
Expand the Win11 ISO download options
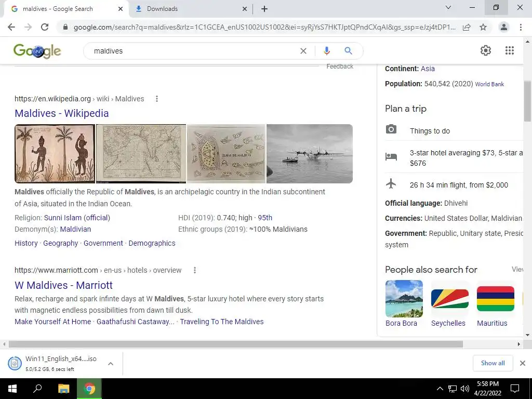[111, 364]
